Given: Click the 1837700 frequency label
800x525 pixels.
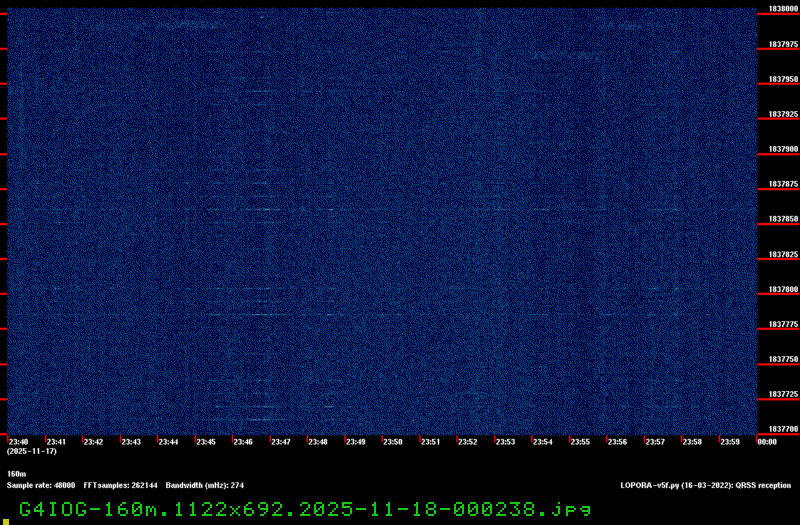Looking at the screenshot, I should click(x=782, y=429).
